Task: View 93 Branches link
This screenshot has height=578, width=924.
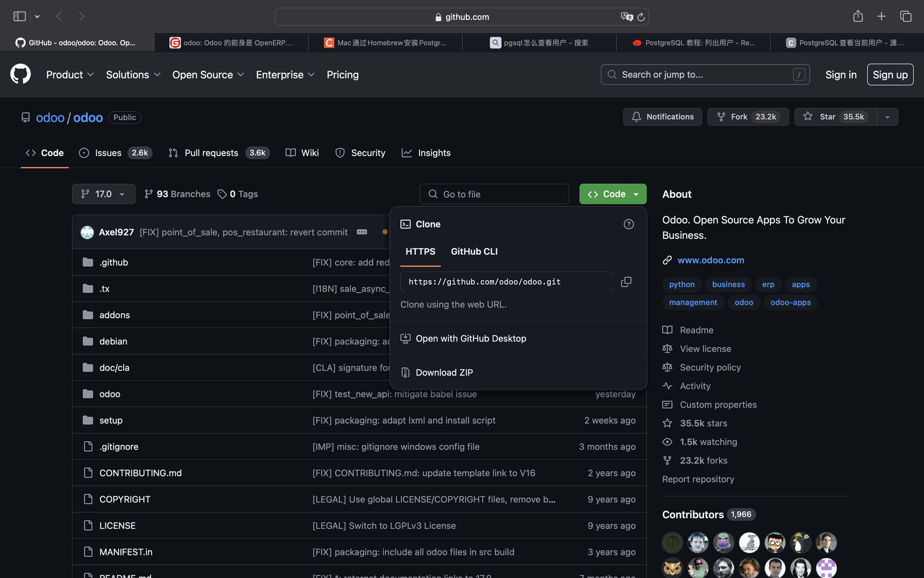Action: coord(177,194)
